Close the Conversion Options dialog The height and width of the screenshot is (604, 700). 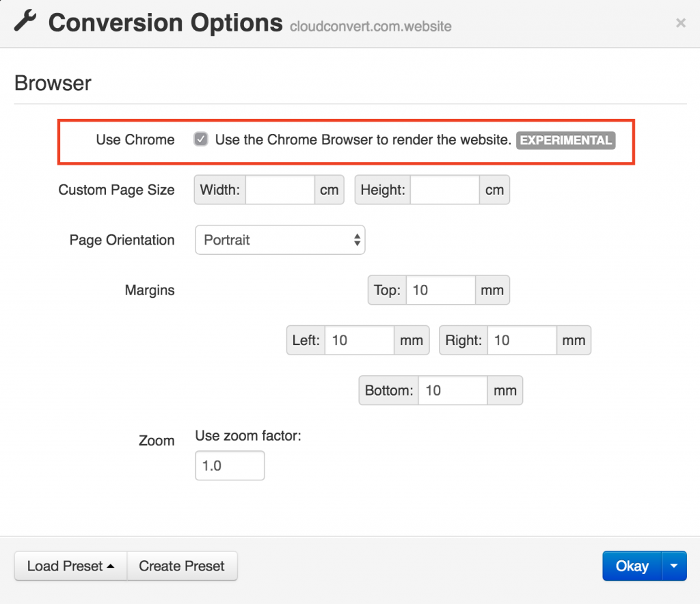coord(681,23)
